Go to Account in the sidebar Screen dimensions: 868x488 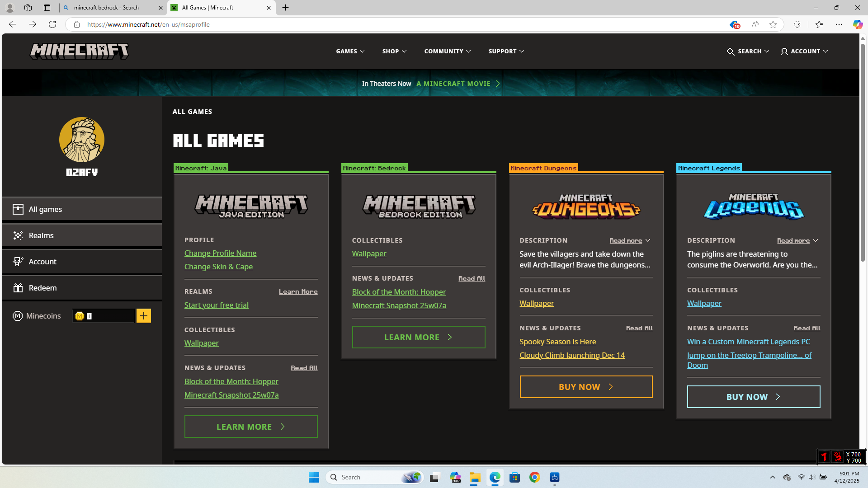pos(82,262)
